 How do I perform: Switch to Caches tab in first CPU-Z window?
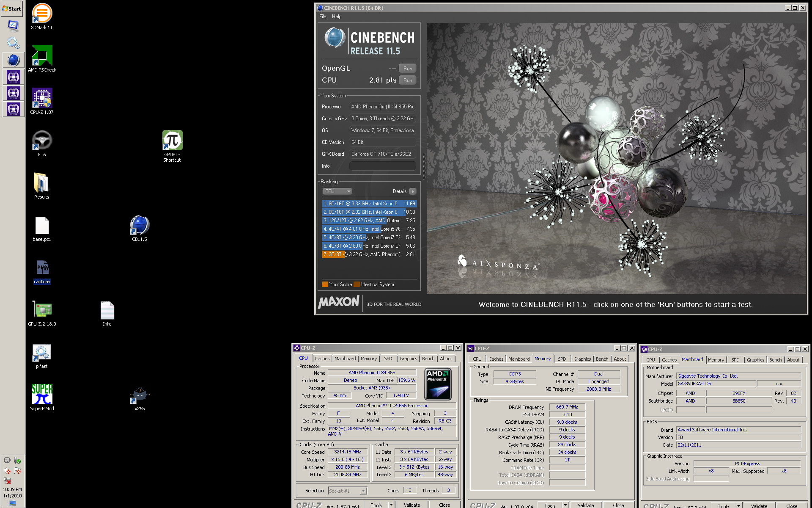322,359
